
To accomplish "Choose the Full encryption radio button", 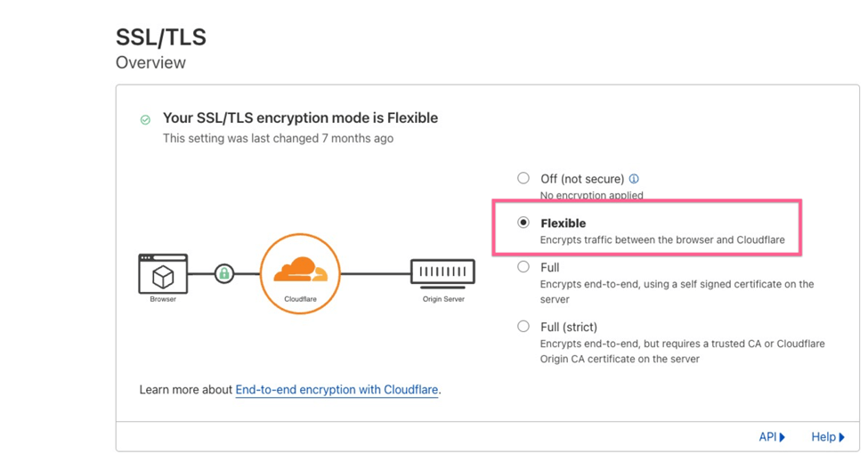I will (523, 267).
